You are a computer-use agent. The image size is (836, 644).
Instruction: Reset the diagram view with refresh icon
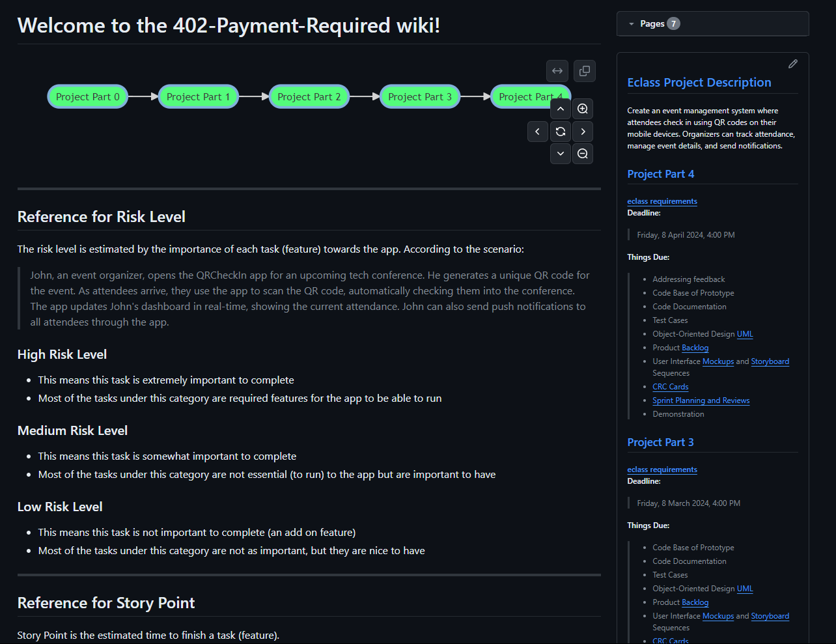coord(560,132)
